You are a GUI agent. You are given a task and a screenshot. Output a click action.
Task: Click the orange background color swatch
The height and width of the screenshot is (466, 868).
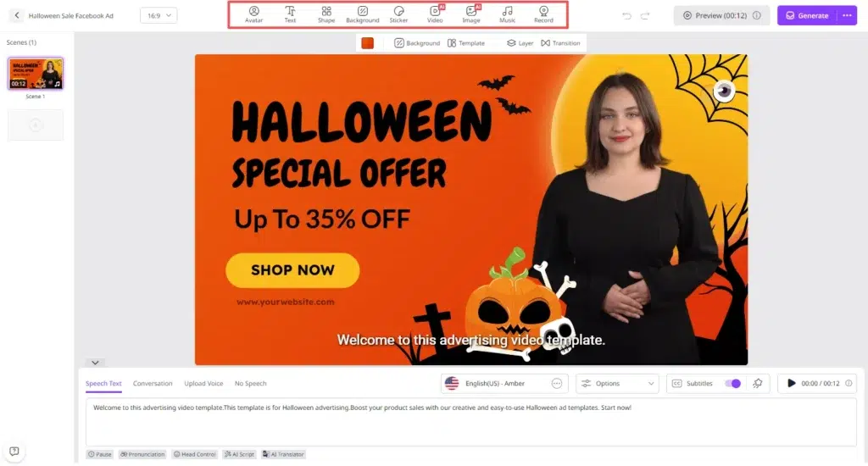[368, 43]
